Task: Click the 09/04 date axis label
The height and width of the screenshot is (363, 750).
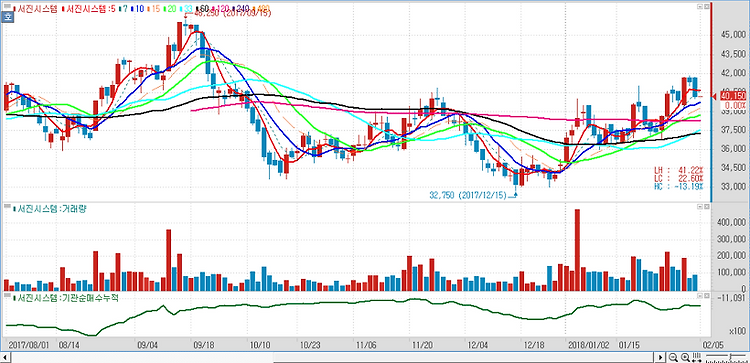Action: point(147,344)
